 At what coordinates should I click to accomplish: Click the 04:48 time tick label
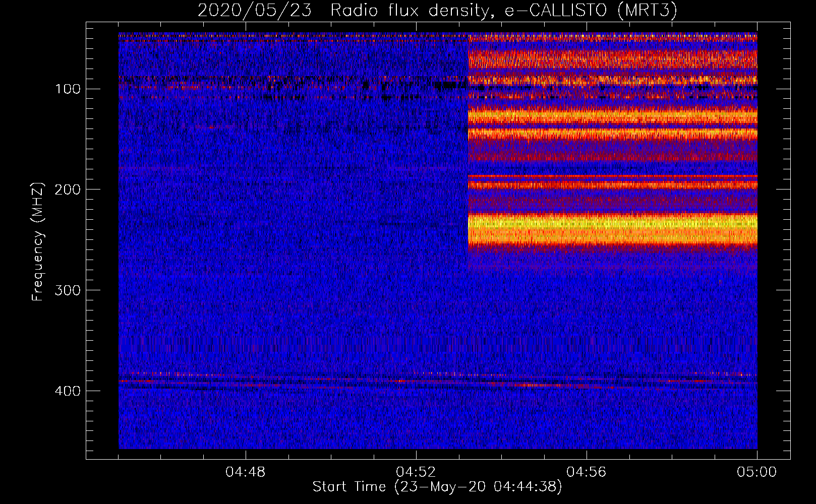[246, 472]
